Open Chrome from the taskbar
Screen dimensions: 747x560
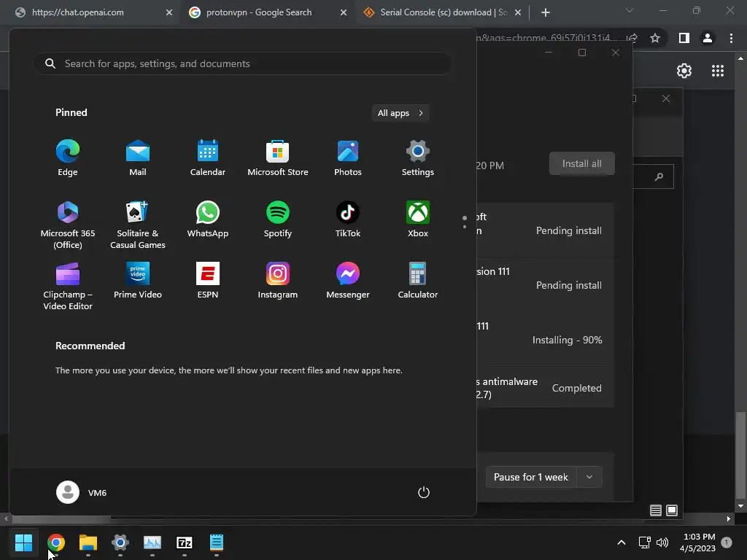(x=56, y=542)
